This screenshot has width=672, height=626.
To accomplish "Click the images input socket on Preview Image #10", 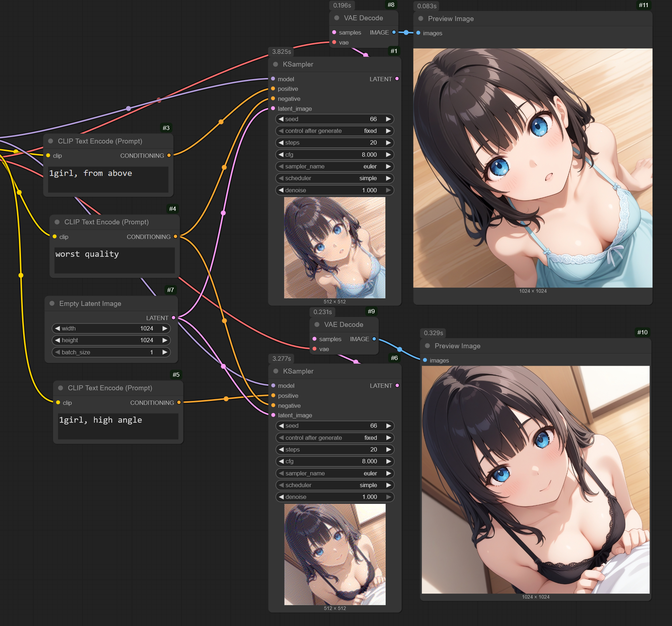I will click(x=425, y=360).
